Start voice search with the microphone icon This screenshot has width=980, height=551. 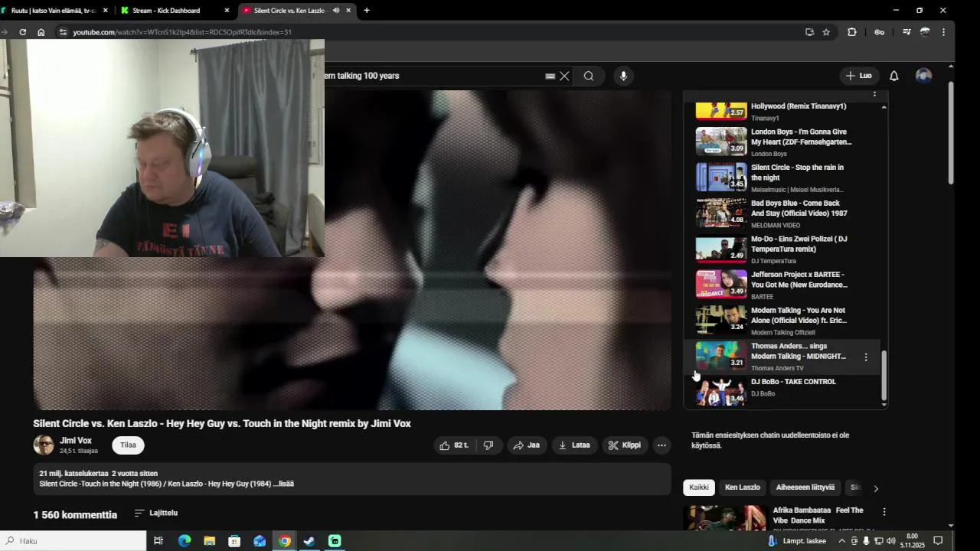[x=623, y=76]
